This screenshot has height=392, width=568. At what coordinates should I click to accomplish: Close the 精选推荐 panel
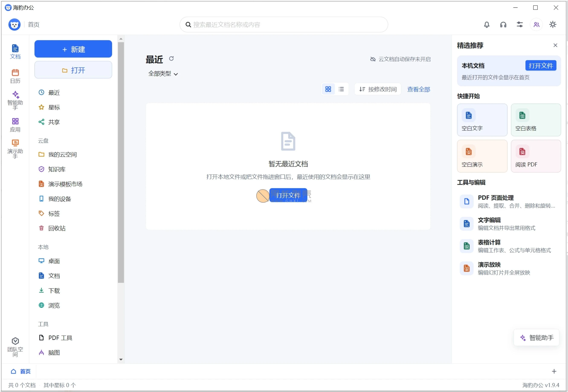click(x=555, y=45)
